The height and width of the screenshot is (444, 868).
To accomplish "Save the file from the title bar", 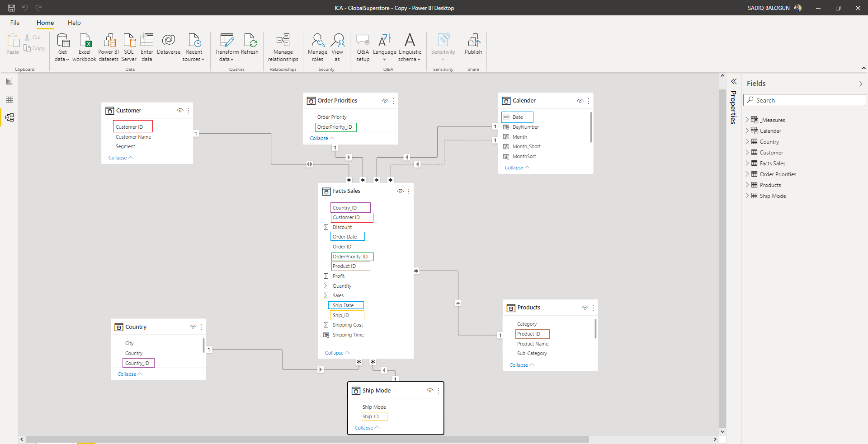I will (11, 8).
